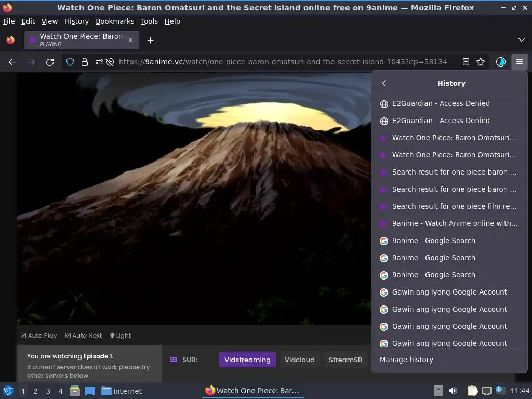Screen dimensions: 532x399
Task: Toggle the Light bulb mode under player
Action: pos(121,336)
